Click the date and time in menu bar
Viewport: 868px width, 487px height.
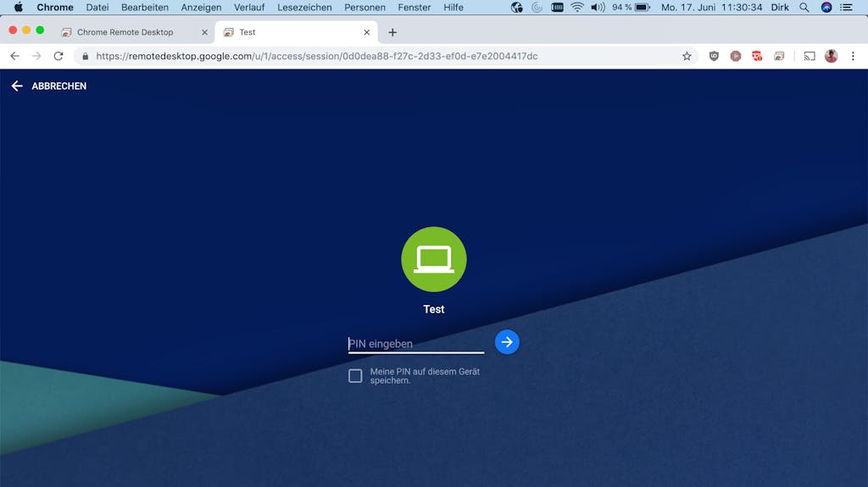[711, 7]
